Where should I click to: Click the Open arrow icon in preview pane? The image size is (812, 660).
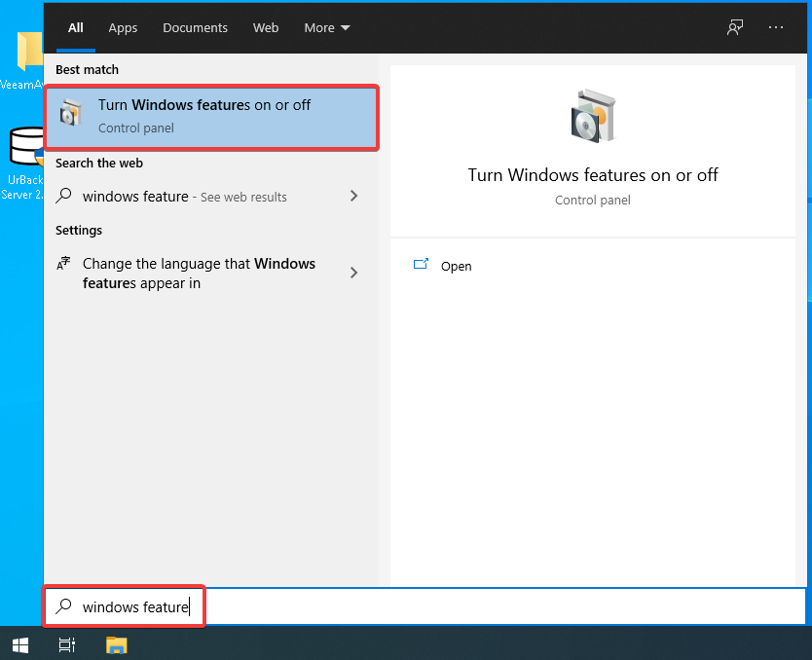pos(421,265)
